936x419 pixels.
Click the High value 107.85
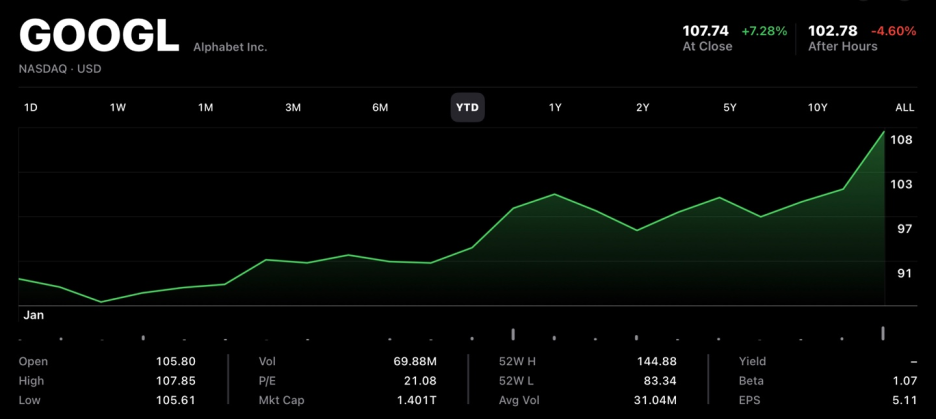tap(176, 381)
